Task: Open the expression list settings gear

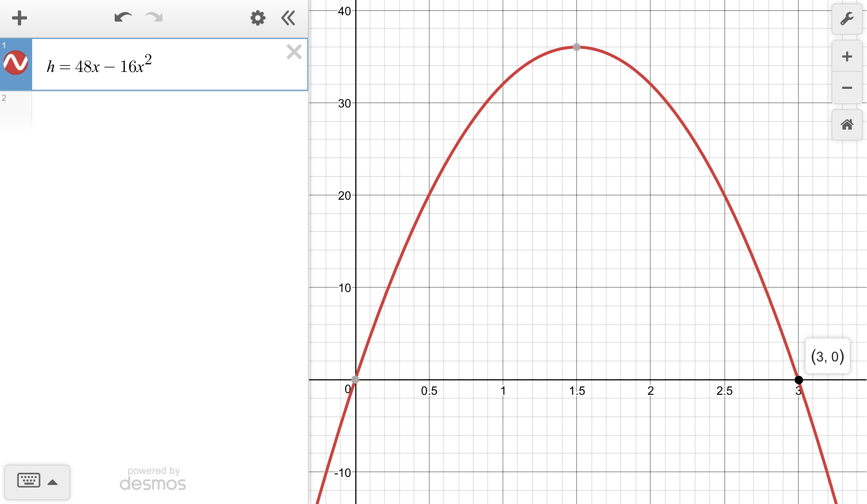Action: coord(257,18)
